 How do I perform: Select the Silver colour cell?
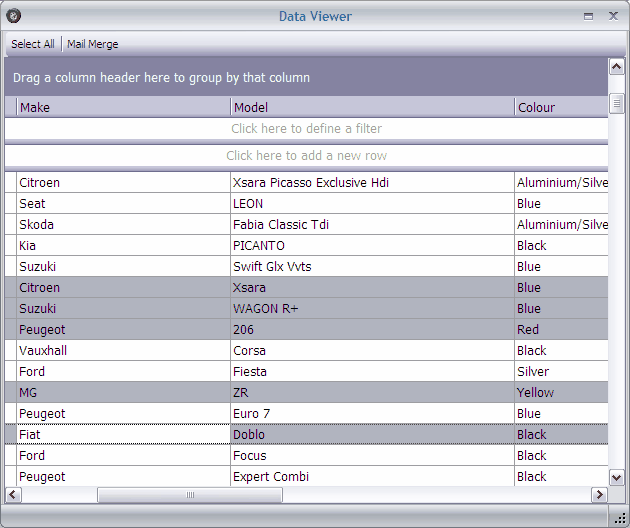(561, 371)
